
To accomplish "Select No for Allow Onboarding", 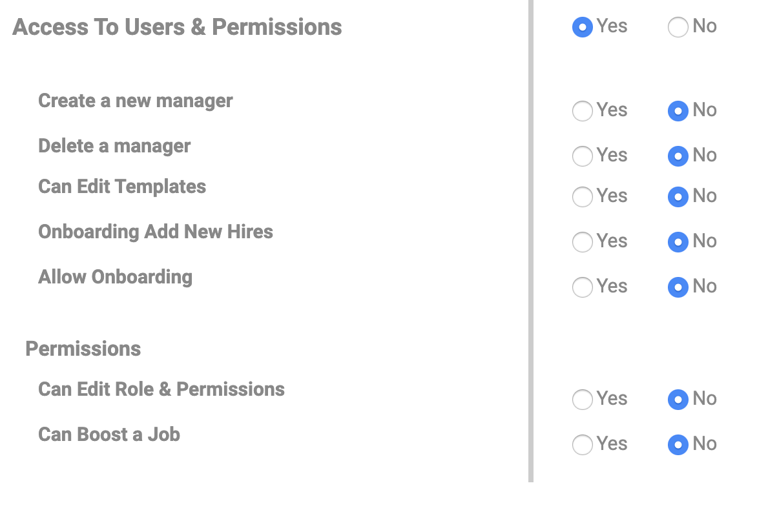I will 678,287.
